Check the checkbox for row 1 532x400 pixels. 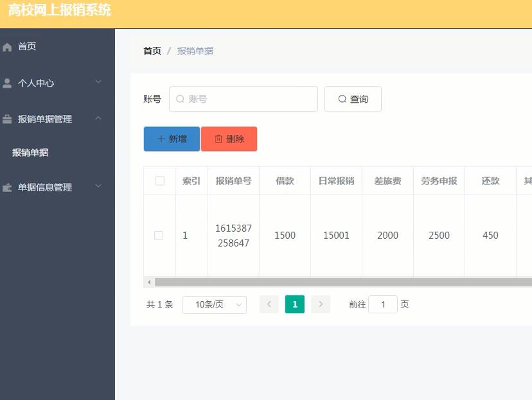(159, 236)
